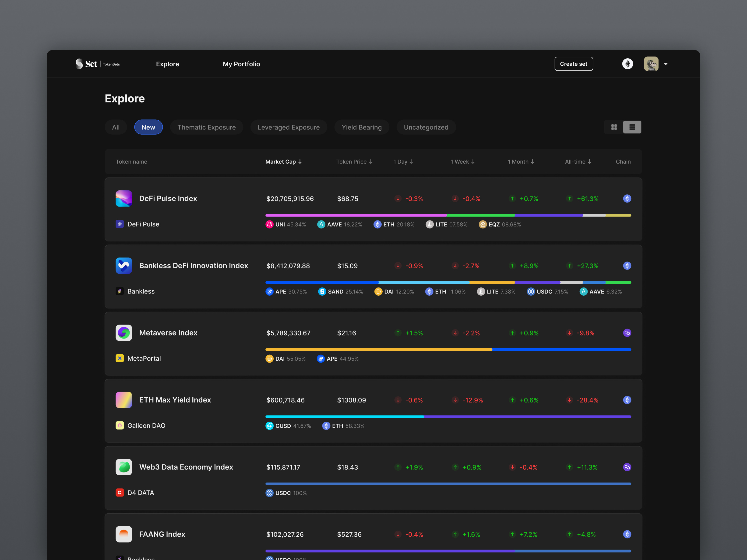Click the user avatar picture
747x560 pixels.
651,64
